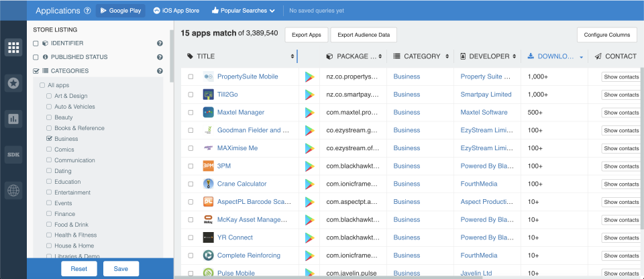Click the PropertySuite Mobile app icon
Screen dimensions: 644x279
click(208, 76)
